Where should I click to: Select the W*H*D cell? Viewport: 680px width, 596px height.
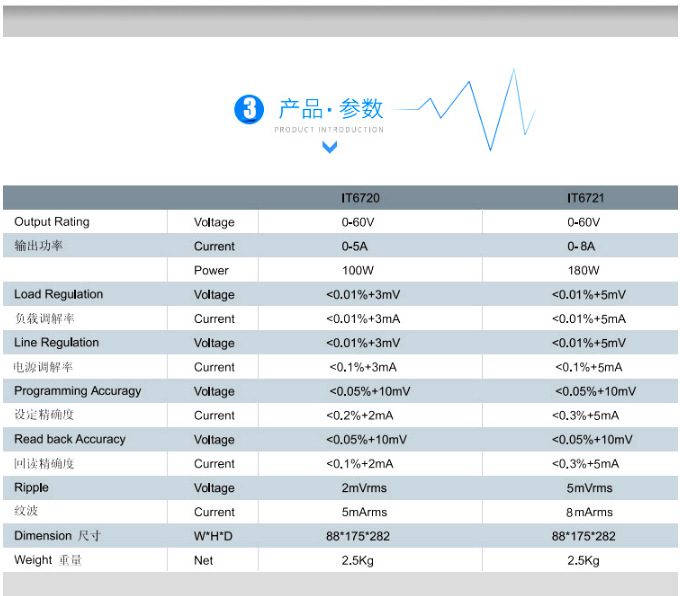(x=213, y=536)
